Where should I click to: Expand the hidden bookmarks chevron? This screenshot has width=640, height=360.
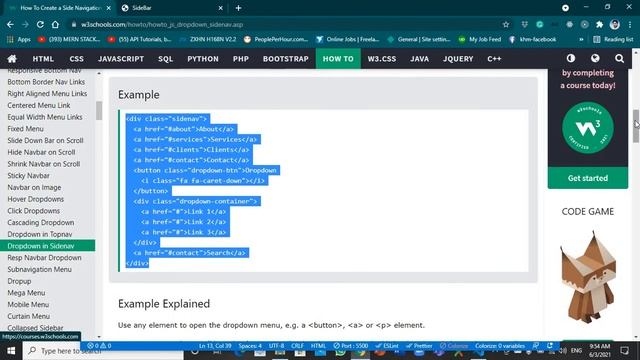[x=581, y=39]
